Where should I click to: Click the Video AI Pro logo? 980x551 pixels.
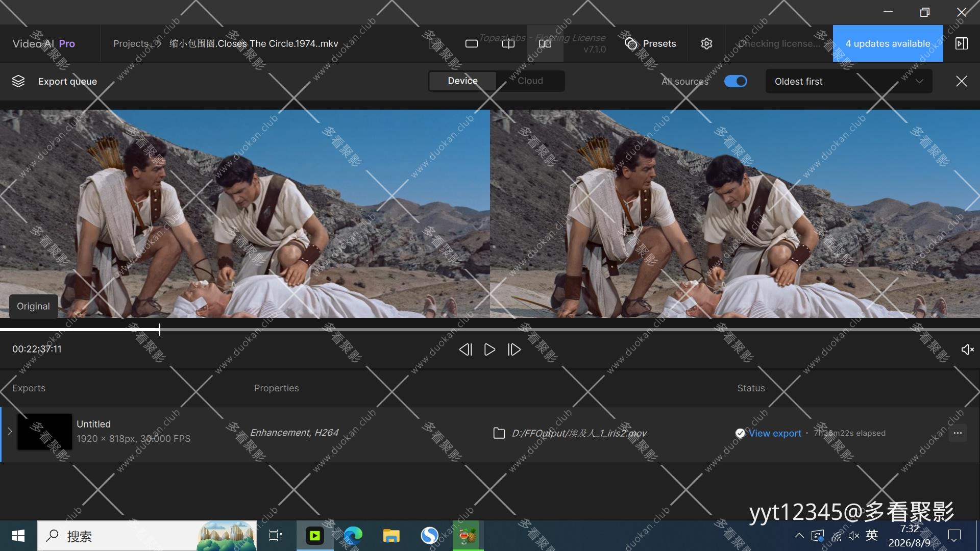44,44
